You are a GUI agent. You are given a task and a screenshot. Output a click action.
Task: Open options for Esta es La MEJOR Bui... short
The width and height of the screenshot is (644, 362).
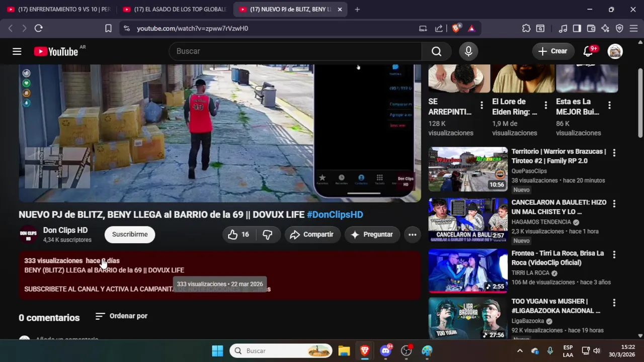click(609, 105)
